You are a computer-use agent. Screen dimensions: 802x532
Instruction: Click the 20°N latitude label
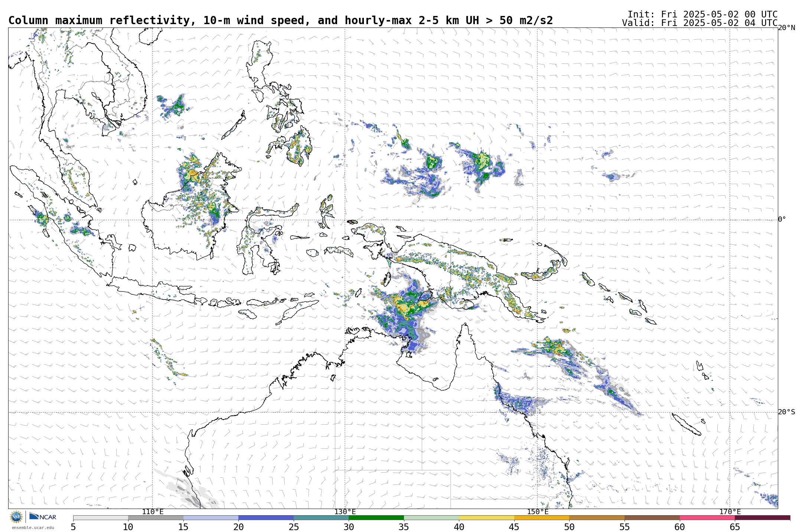(x=786, y=28)
